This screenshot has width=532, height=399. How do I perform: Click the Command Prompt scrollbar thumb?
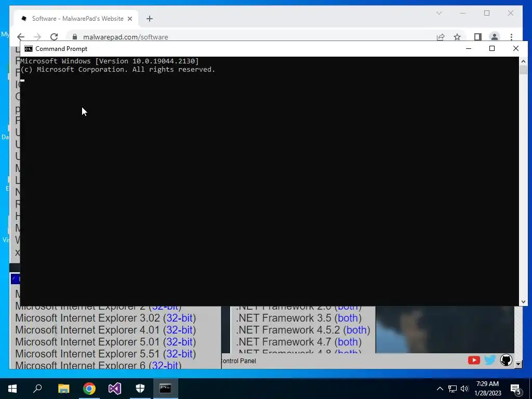(x=523, y=70)
